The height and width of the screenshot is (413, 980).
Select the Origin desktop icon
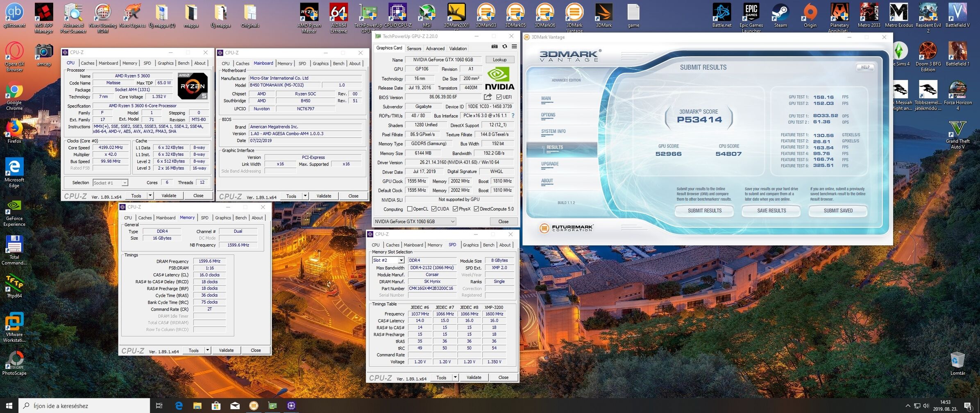click(x=810, y=16)
